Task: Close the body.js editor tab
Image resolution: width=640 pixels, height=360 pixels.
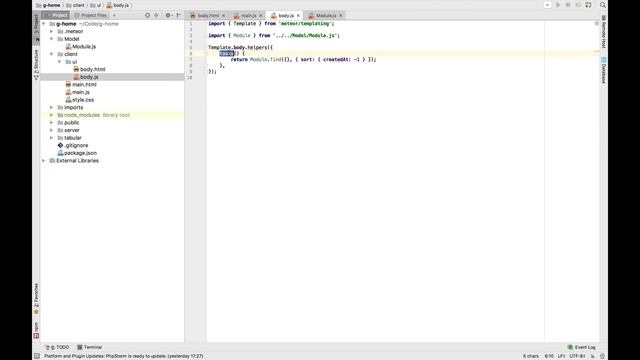Action: point(298,16)
